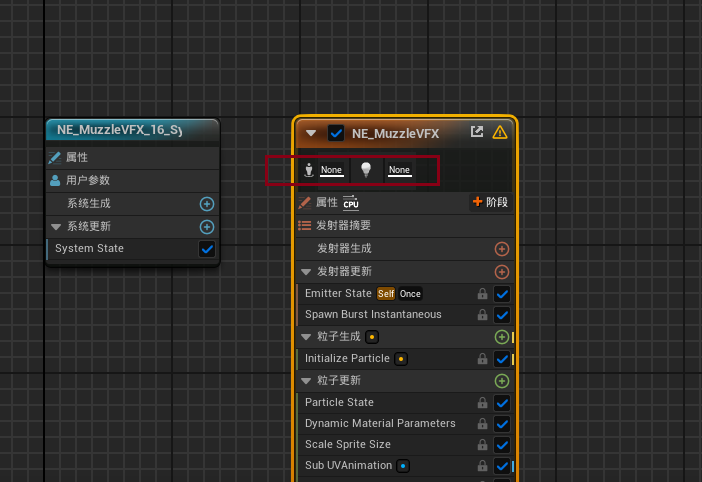Click the CPU sim target icon

click(351, 202)
